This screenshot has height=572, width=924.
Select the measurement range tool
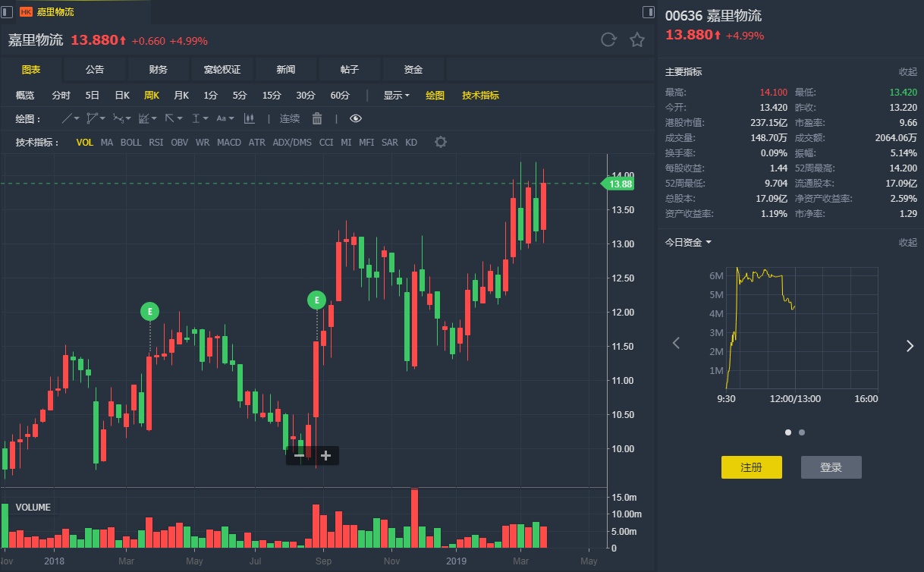pyautogui.click(x=196, y=118)
